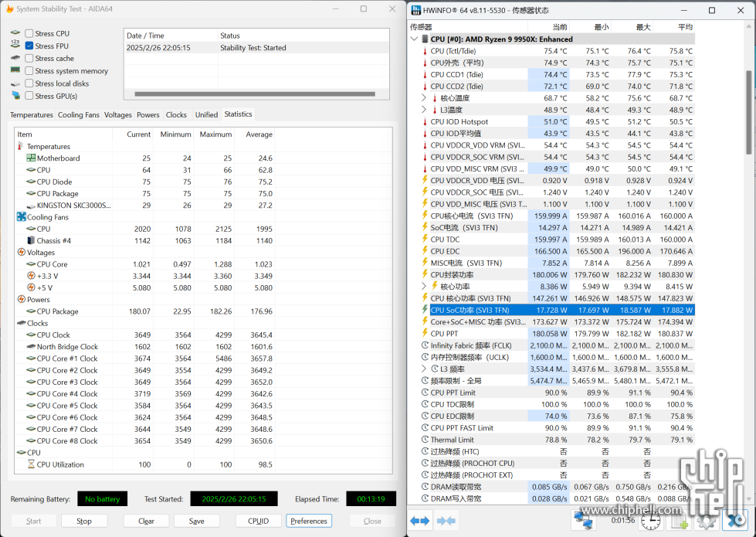This screenshot has height=537, width=756.
Task: Click the Cooling Fans category icon in AIDA64
Action: 21,216
